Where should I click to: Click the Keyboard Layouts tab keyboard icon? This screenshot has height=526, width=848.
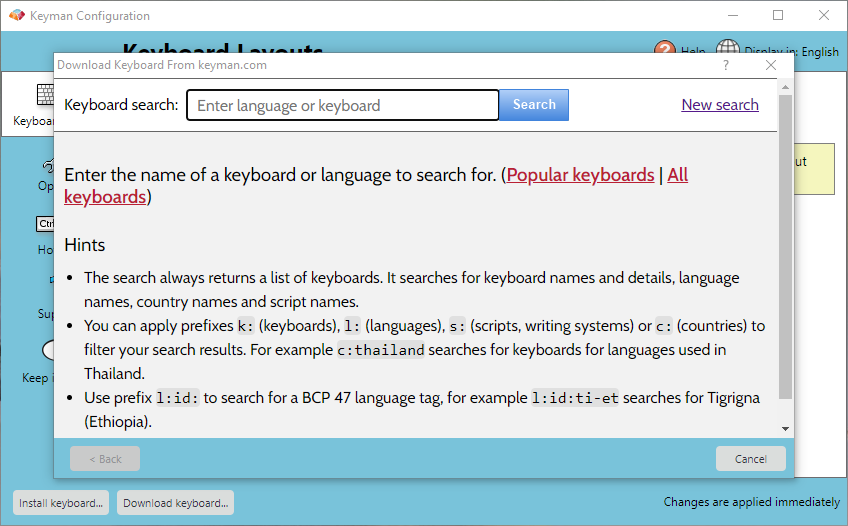(x=45, y=95)
